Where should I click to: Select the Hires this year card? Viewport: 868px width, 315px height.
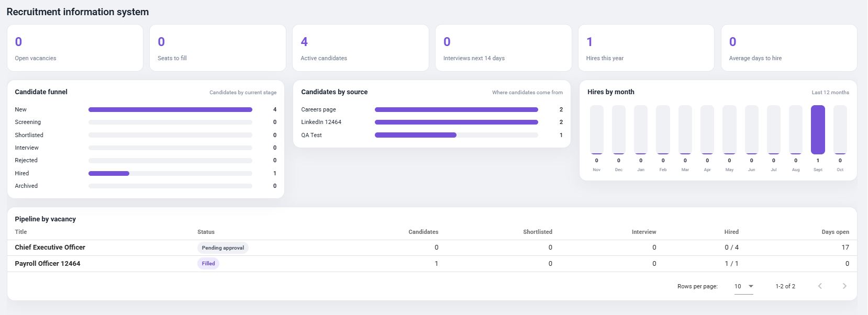click(x=646, y=48)
